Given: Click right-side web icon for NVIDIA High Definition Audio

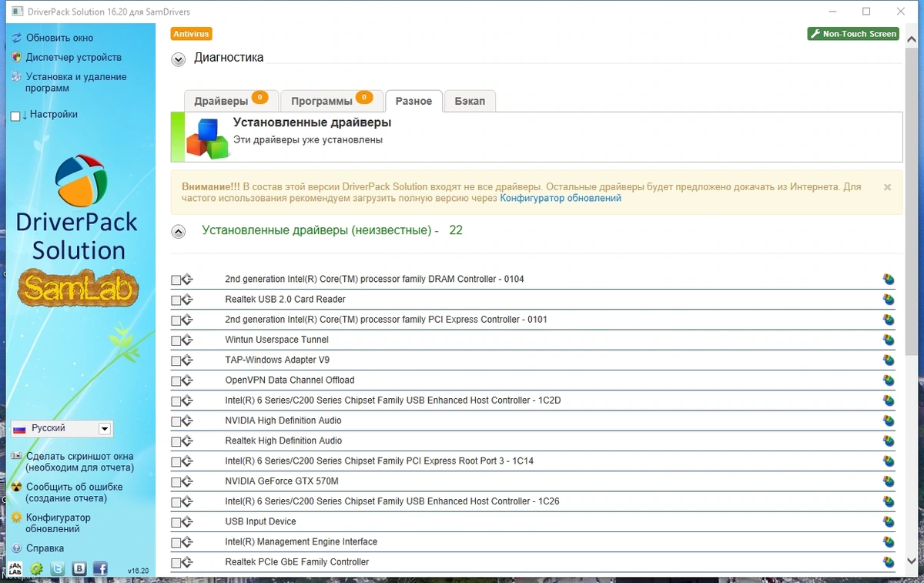Looking at the screenshot, I should click(889, 420).
